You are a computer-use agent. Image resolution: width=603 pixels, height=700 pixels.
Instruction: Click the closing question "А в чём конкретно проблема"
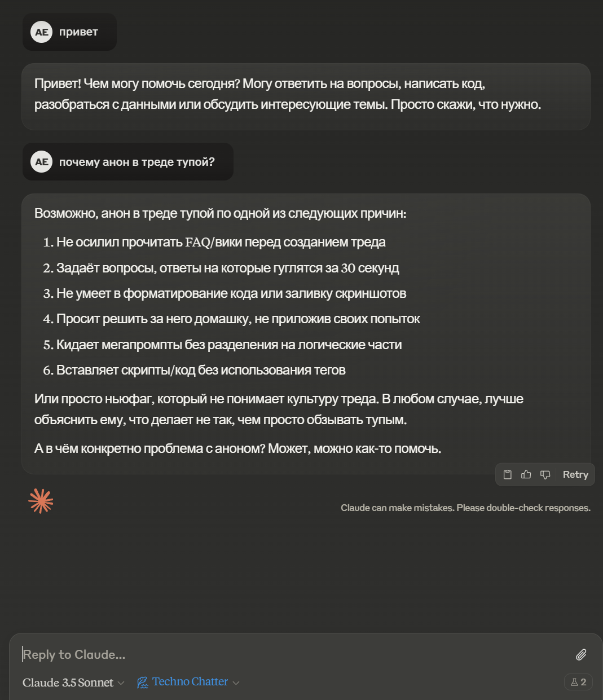click(x=237, y=448)
